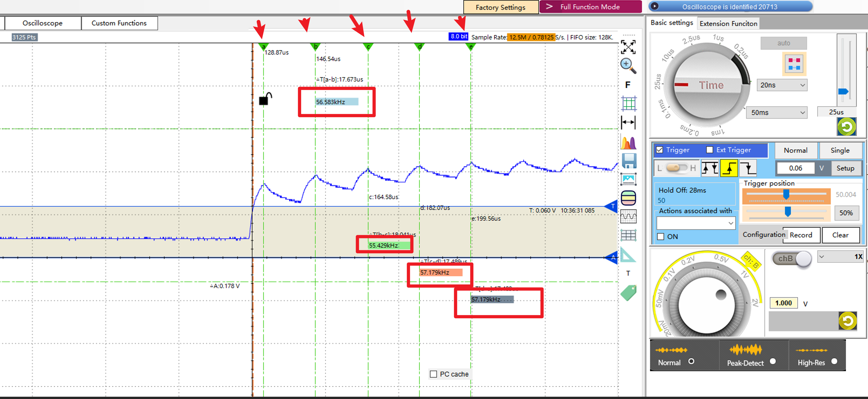Save waveform with floppy disk icon
This screenshot has width=868, height=399.
point(629,161)
